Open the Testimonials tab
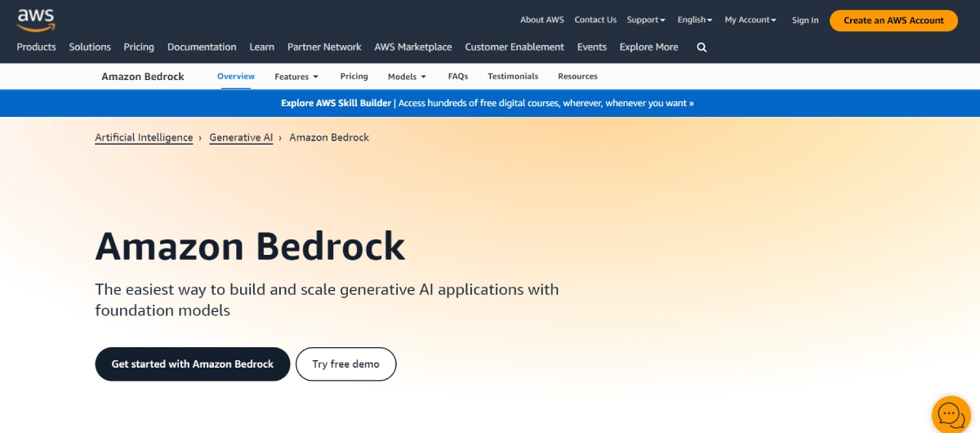Screen dimensions: 980x433 click(x=513, y=77)
